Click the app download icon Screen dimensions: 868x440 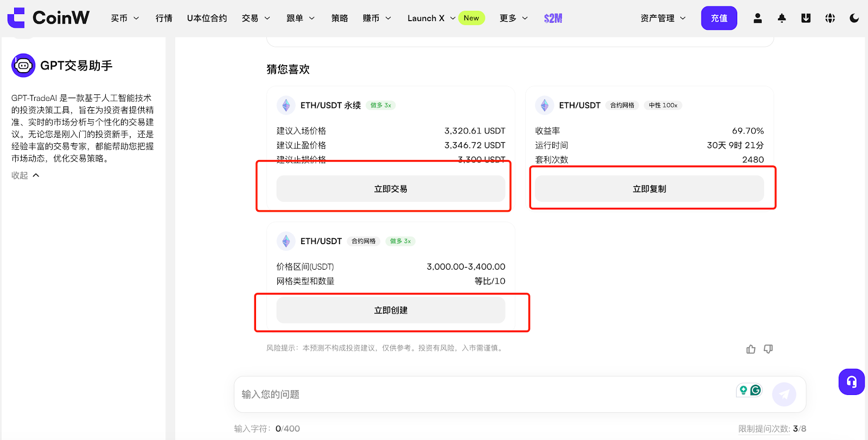point(806,18)
